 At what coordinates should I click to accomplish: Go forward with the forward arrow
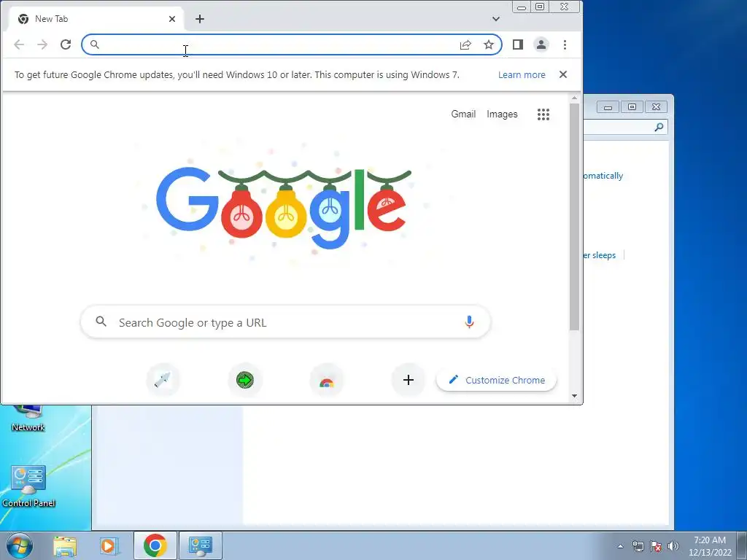tap(42, 44)
